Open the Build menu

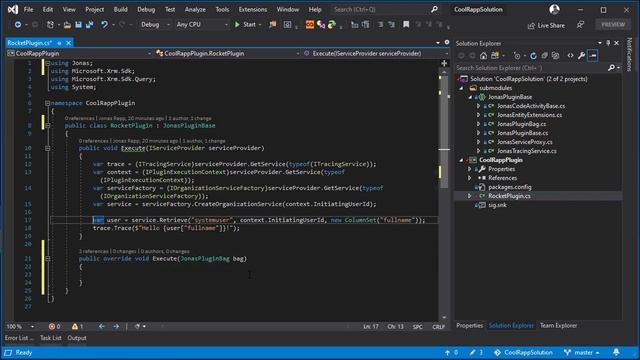click(x=120, y=9)
